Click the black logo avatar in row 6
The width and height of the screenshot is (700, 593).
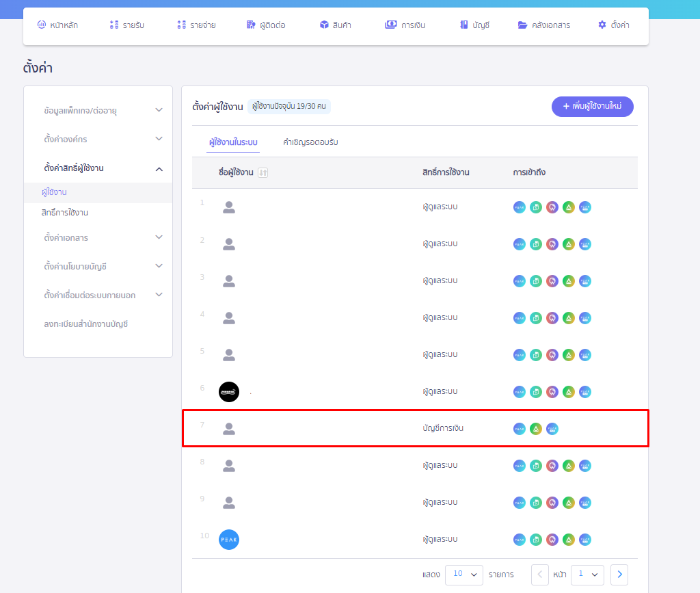229,392
